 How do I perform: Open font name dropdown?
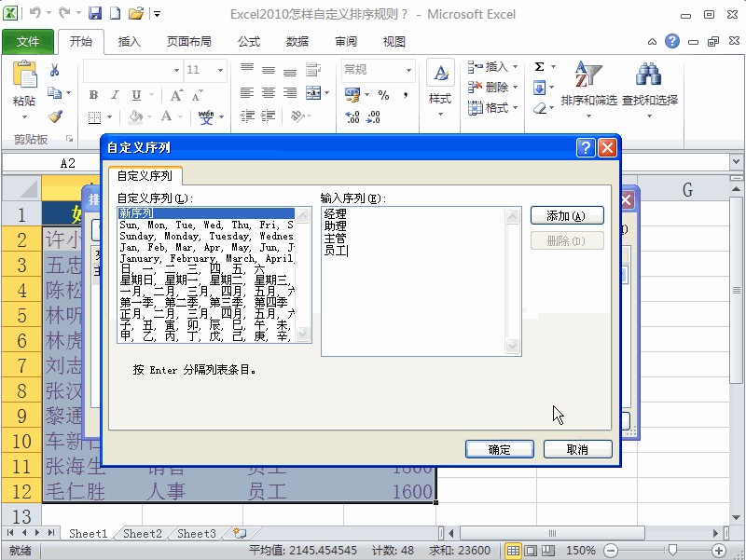[176, 71]
